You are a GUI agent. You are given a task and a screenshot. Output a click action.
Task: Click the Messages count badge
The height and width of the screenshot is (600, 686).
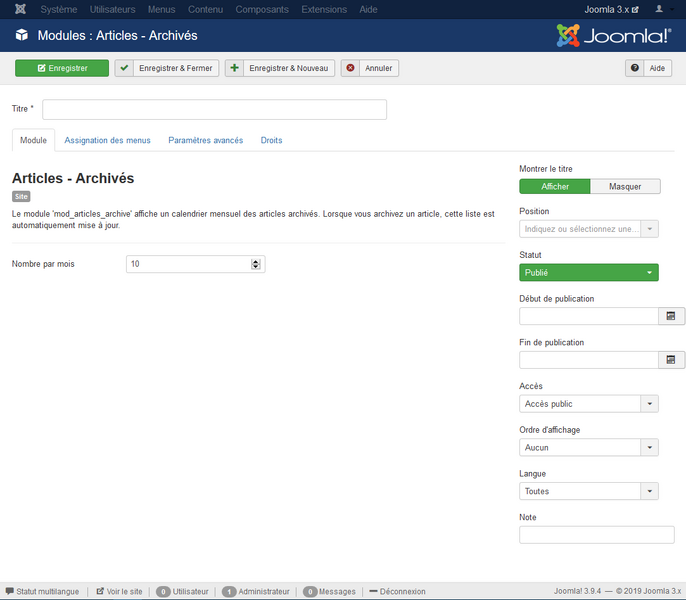click(310, 592)
